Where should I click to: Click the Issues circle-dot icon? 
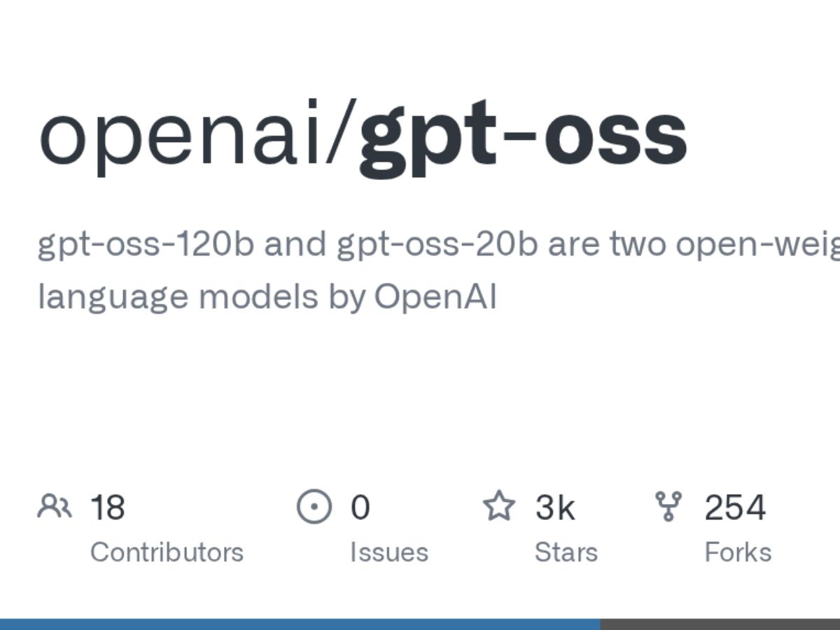(313, 507)
